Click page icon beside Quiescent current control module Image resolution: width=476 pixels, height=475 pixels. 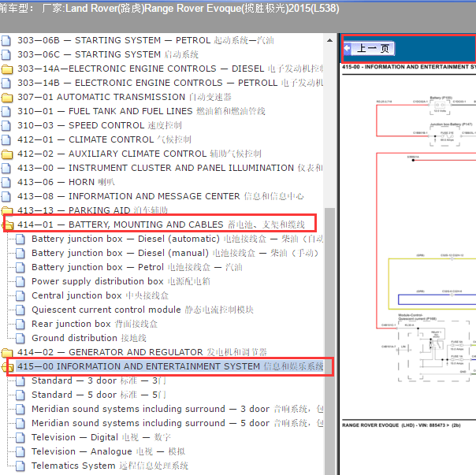coord(20,310)
